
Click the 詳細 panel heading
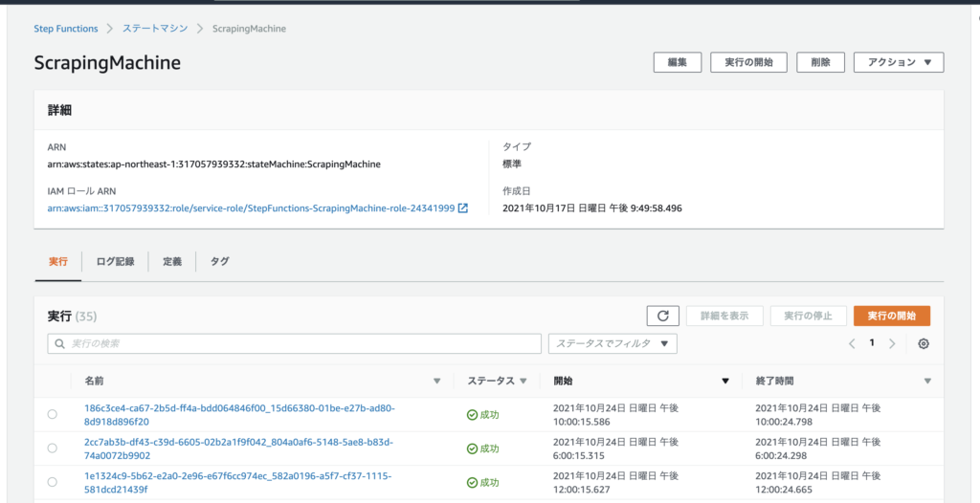coord(59,111)
